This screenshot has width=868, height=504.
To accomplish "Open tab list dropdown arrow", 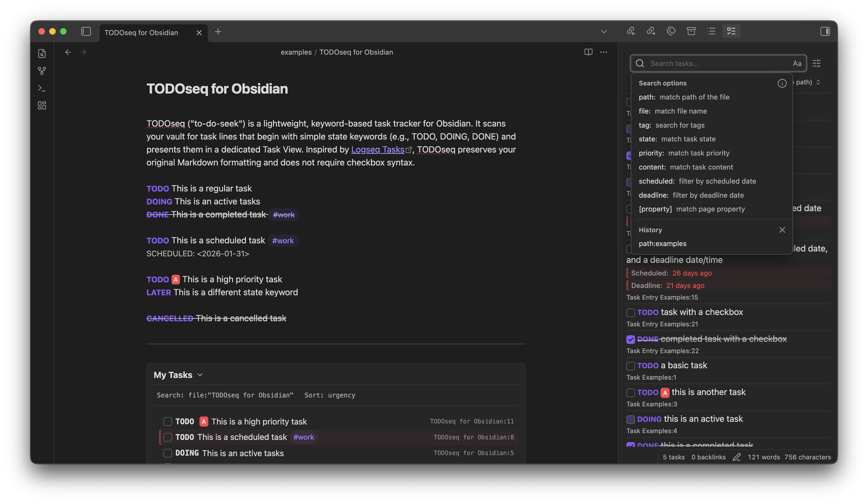I will (604, 32).
